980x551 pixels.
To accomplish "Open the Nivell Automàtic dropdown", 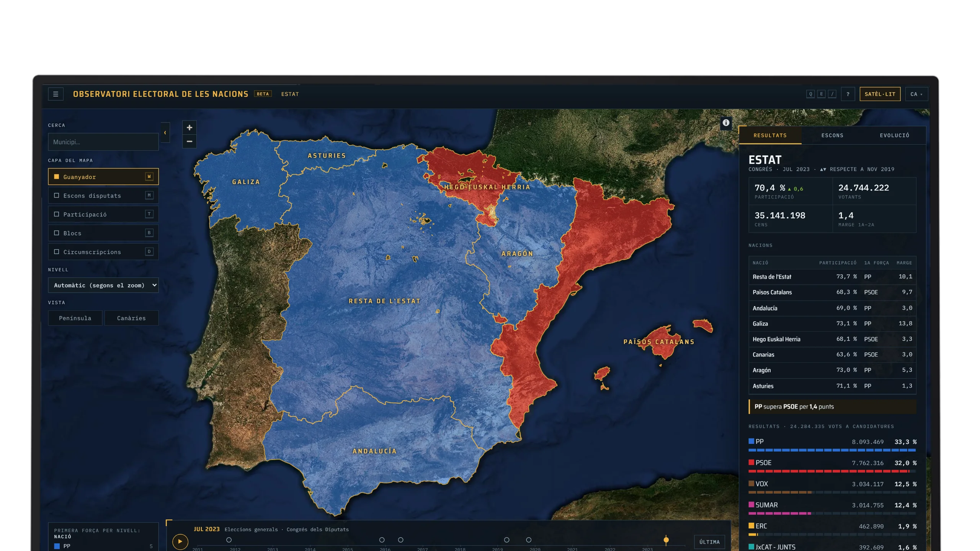I will pyautogui.click(x=103, y=285).
